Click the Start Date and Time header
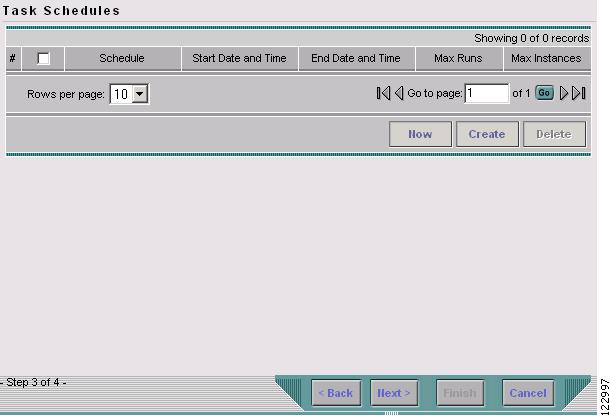The image size is (610, 416). click(x=239, y=58)
